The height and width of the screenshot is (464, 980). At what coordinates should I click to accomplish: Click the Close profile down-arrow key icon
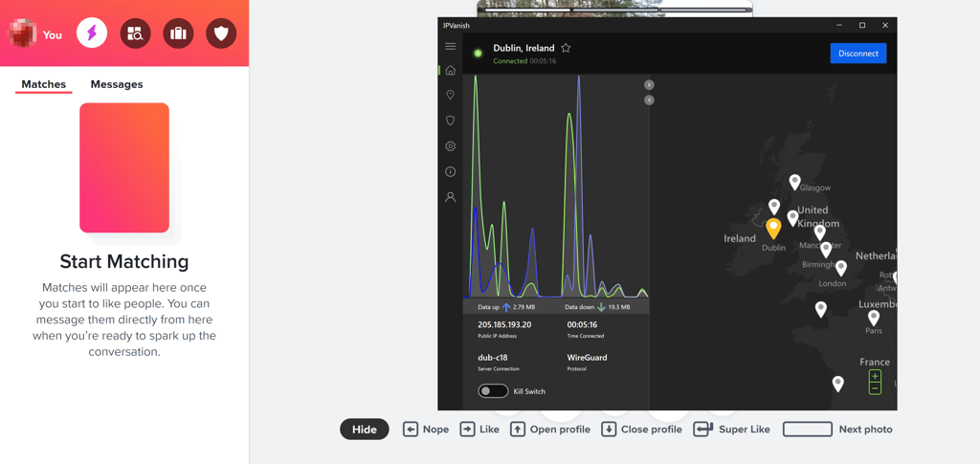609,430
